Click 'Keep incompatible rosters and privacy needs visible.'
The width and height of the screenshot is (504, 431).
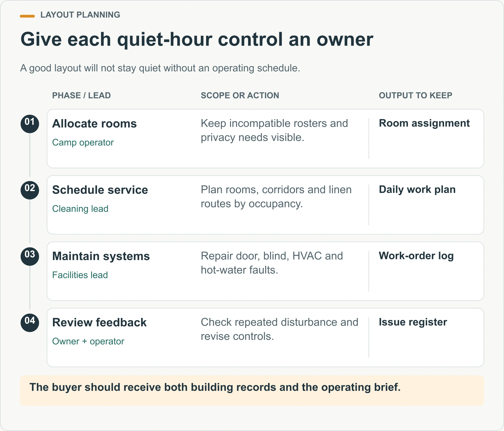274,130
